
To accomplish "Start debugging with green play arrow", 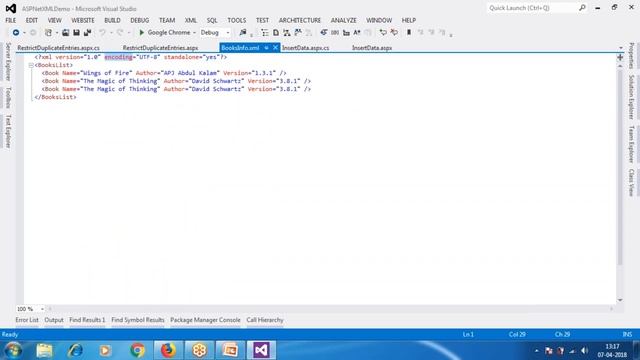I will pos(142,33).
